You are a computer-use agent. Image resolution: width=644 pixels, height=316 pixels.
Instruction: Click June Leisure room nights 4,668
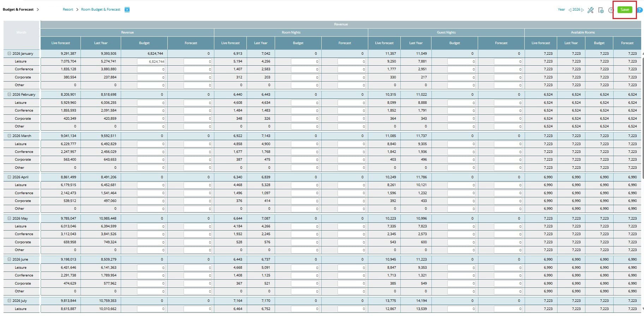(238, 268)
